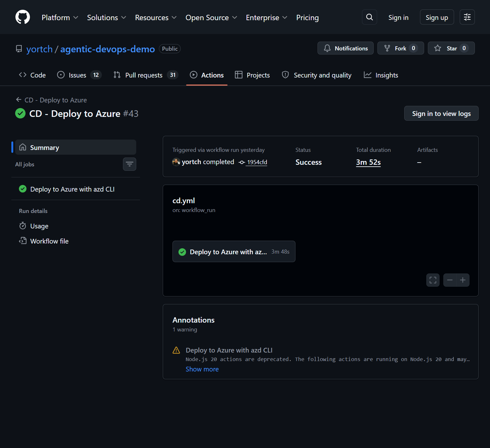Image resolution: width=490 pixels, height=448 pixels.
Task: Select the Deploy to Azure job node
Action: (234, 251)
